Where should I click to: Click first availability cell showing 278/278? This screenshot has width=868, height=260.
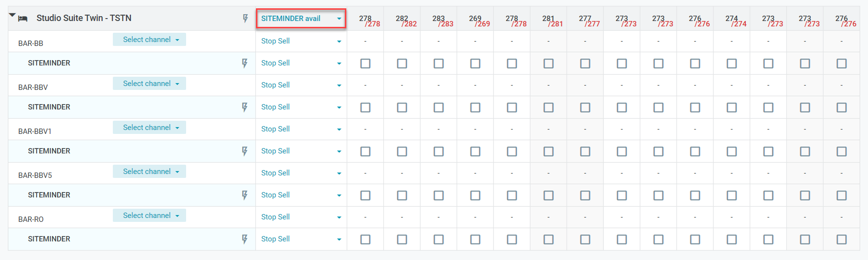click(x=369, y=21)
